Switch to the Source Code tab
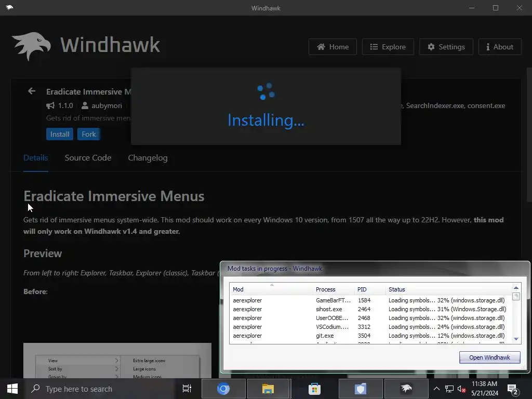The image size is (532, 399). point(88,158)
